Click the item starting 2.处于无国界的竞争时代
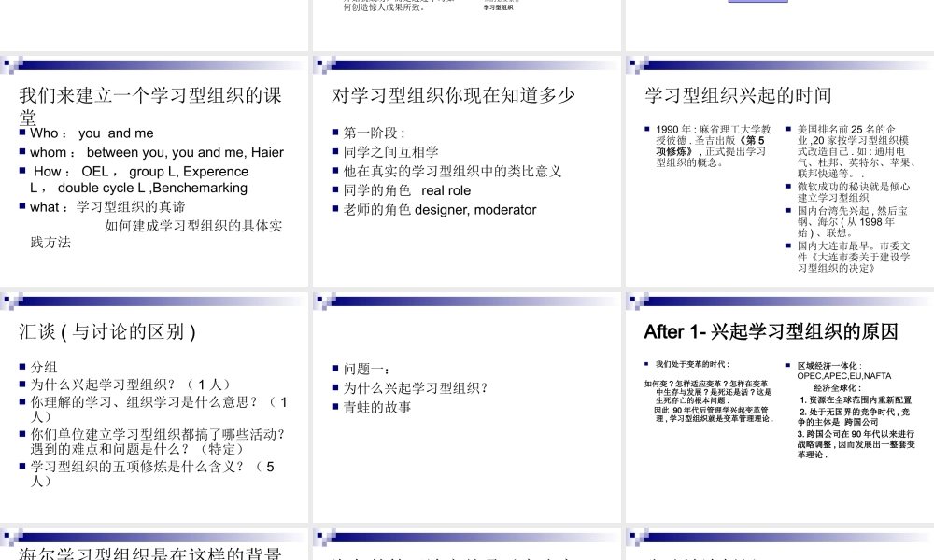Screen dimensions: 934x560 [x=855, y=416]
